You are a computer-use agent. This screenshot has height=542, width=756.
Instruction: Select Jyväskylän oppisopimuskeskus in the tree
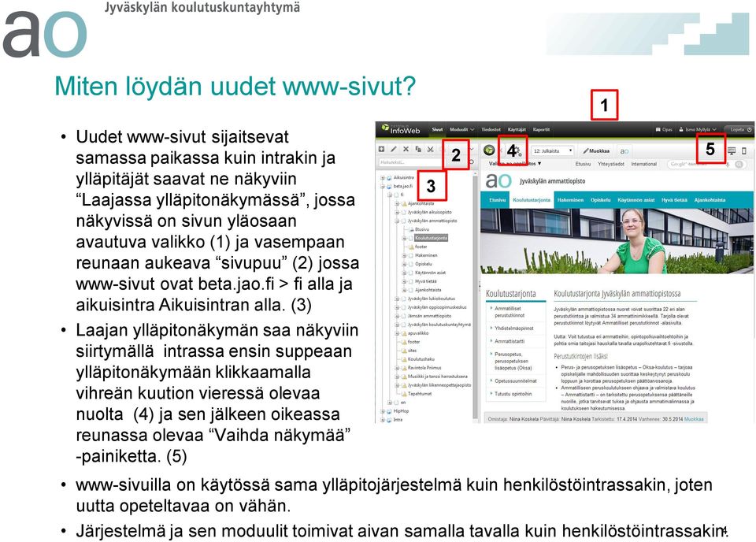pyautogui.click(x=437, y=308)
